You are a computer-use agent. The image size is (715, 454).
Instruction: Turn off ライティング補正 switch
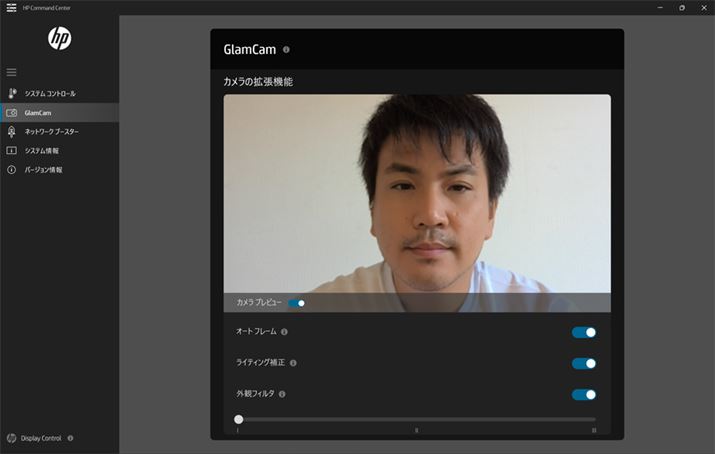(x=584, y=363)
